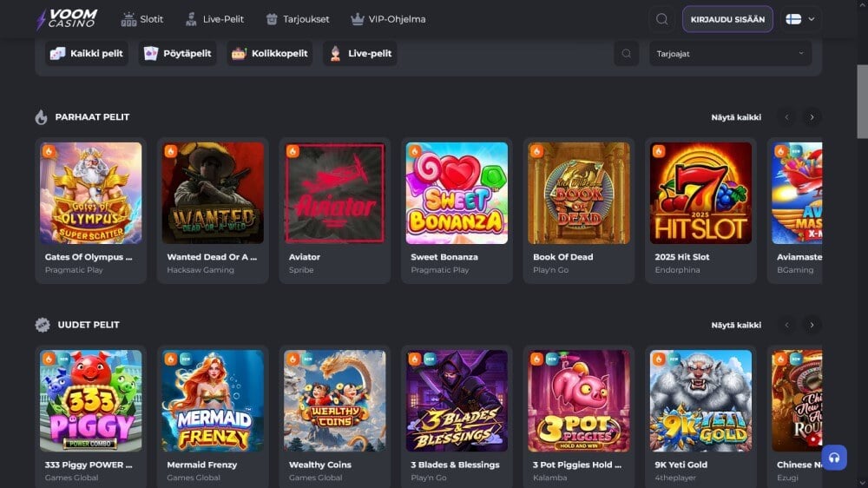Image resolution: width=868 pixels, height=488 pixels.
Task: Click the Voom Casino logo
Action: (67, 19)
